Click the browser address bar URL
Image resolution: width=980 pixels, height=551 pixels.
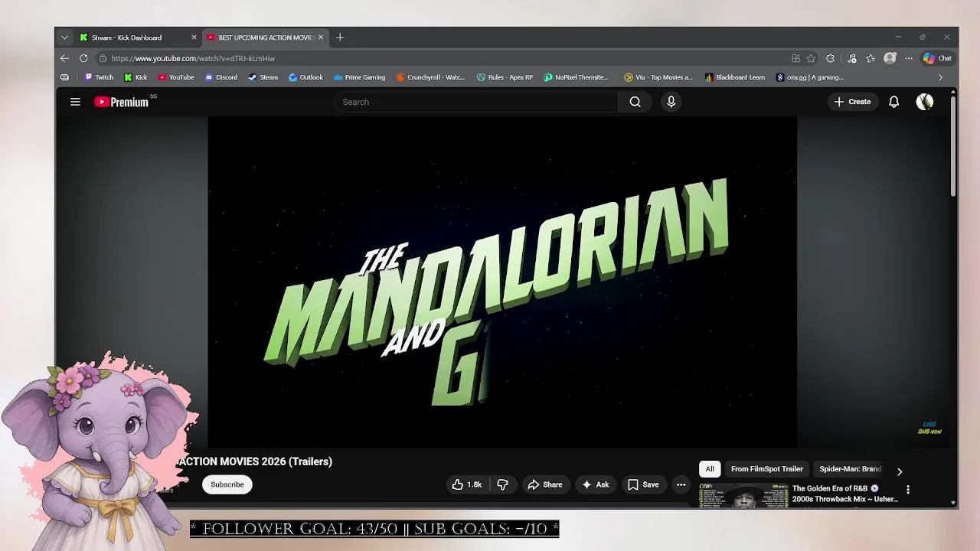pos(193,58)
